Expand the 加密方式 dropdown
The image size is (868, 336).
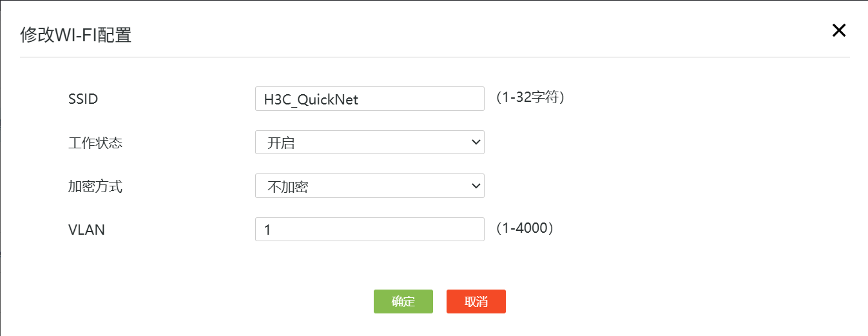click(x=369, y=186)
